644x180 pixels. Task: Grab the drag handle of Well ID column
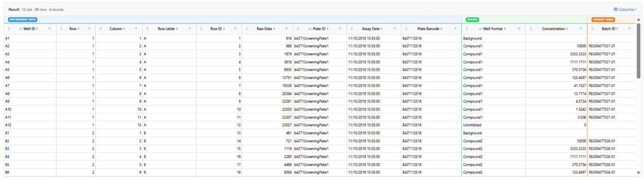(9, 29)
